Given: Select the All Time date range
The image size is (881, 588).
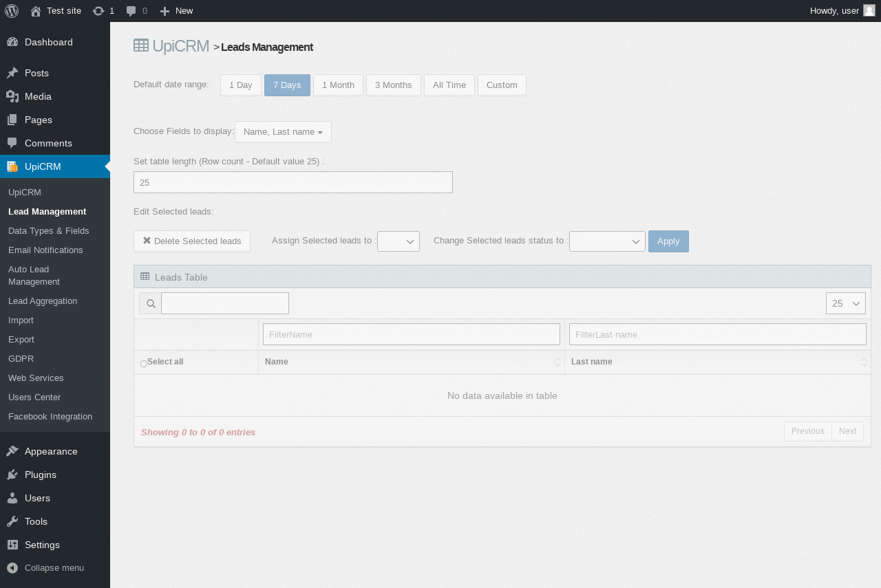Looking at the screenshot, I should click(x=449, y=85).
